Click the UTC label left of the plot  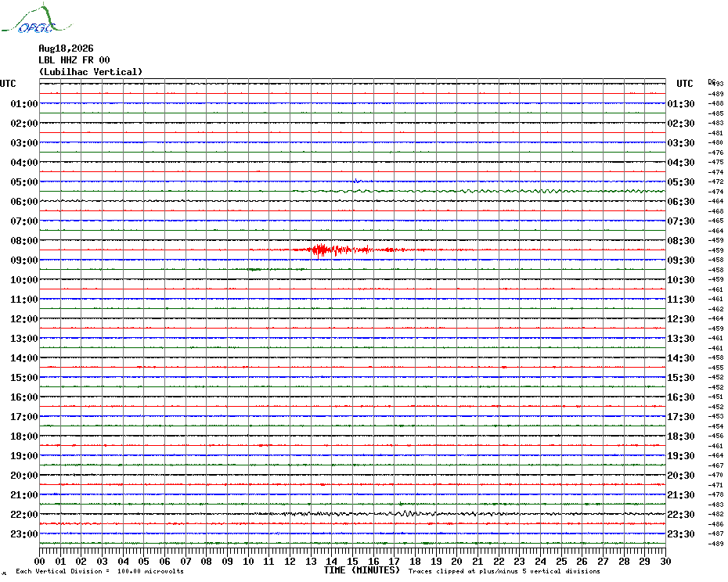pos(8,84)
